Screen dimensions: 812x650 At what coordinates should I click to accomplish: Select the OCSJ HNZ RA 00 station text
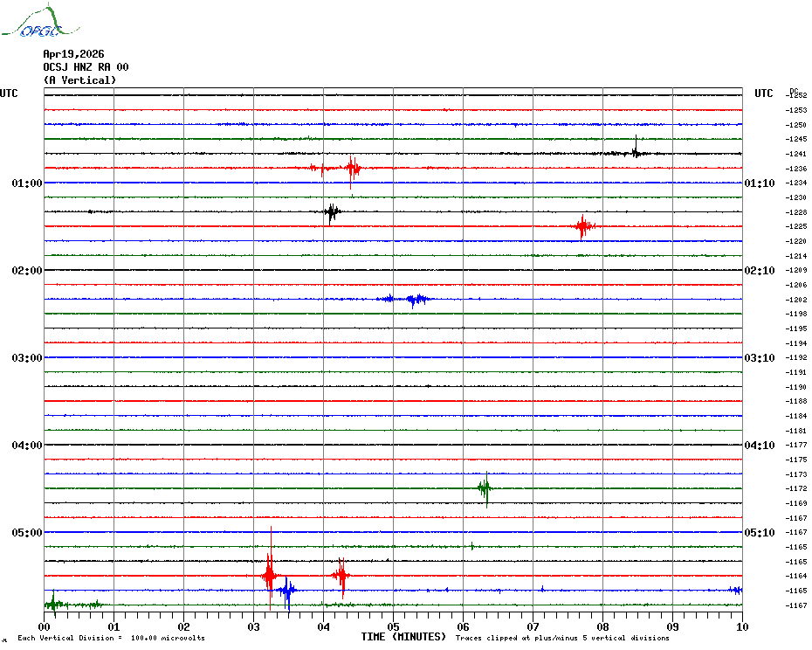coord(86,66)
